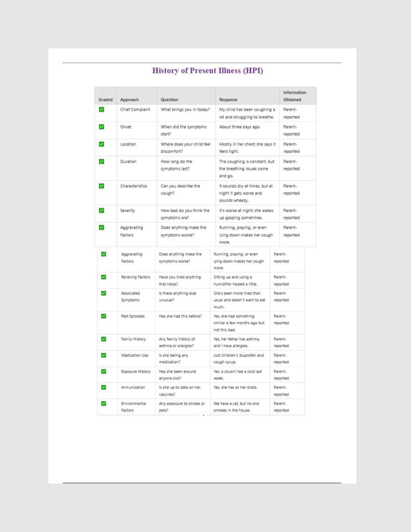411x532 pixels.
Task: Select response "It's worse at night; she wakes up gasping"
Action: coord(246,214)
